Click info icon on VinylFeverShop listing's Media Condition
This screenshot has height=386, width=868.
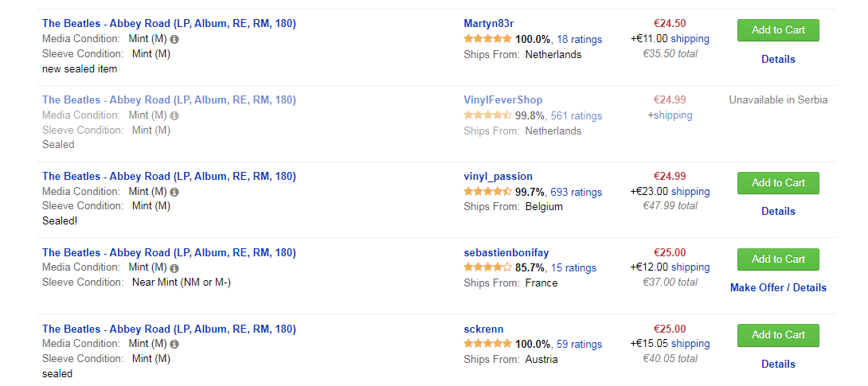click(x=174, y=115)
